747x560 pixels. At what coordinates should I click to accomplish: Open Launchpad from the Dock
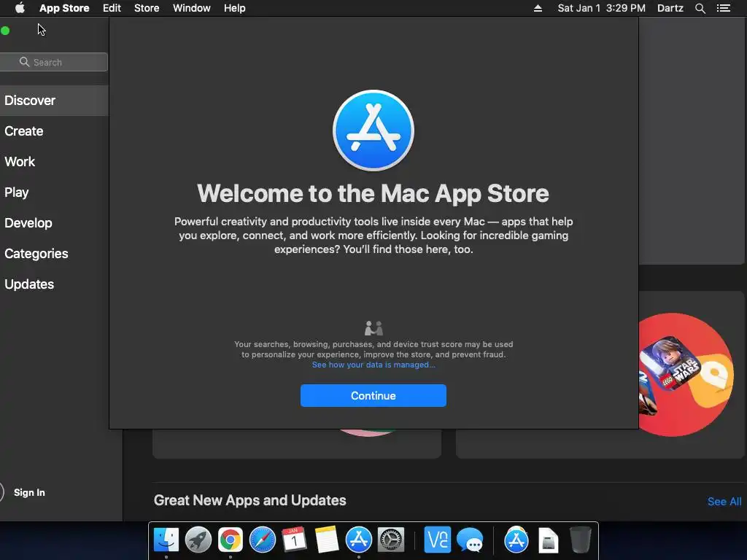pyautogui.click(x=198, y=540)
